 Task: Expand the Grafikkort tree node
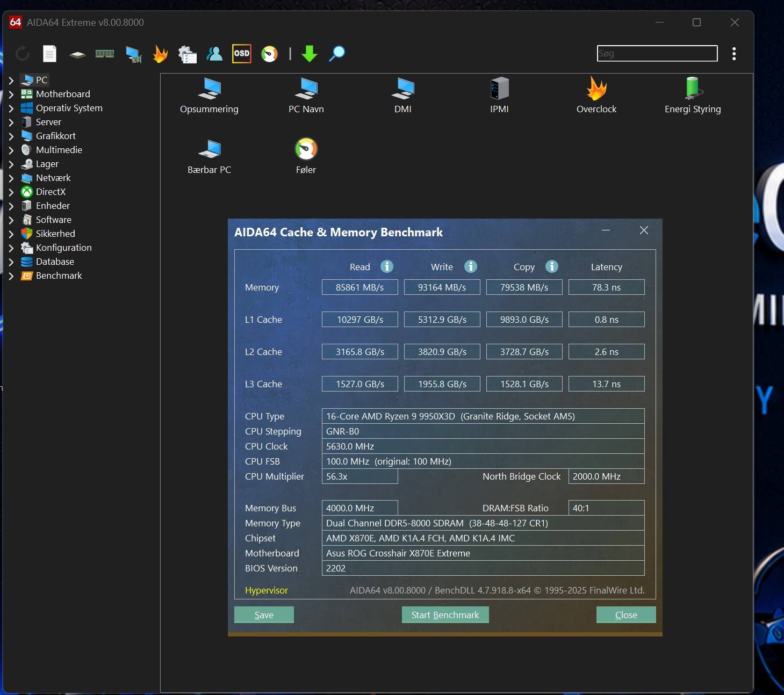pyautogui.click(x=11, y=136)
